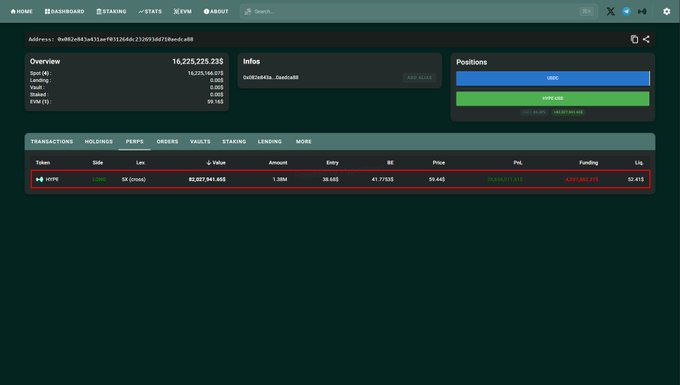Viewport: 680px width, 385px height.
Task: Click the shortened address 0x082e843a...0aedca88
Action: (x=271, y=78)
